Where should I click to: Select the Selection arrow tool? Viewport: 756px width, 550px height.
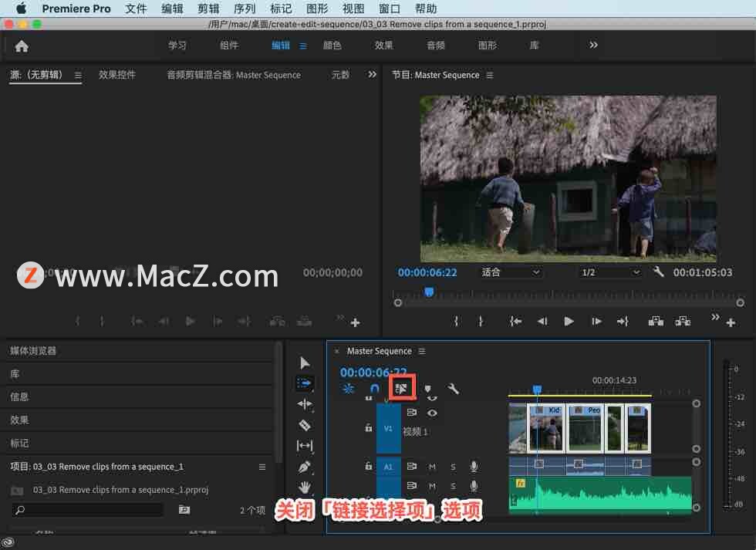pos(305,363)
